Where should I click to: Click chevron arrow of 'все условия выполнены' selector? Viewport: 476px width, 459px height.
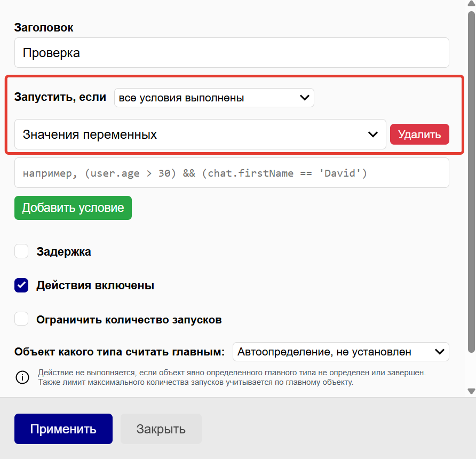[304, 98]
